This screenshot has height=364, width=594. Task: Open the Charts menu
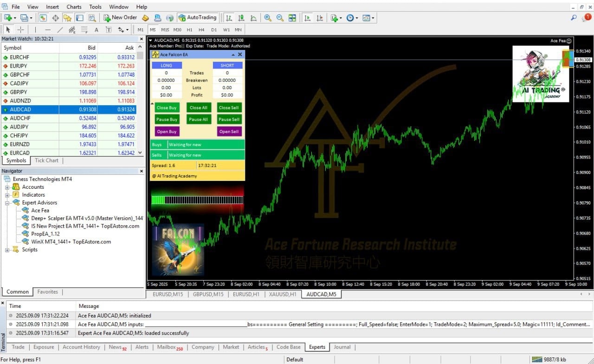pyautogui.click(x=74, y=7)
